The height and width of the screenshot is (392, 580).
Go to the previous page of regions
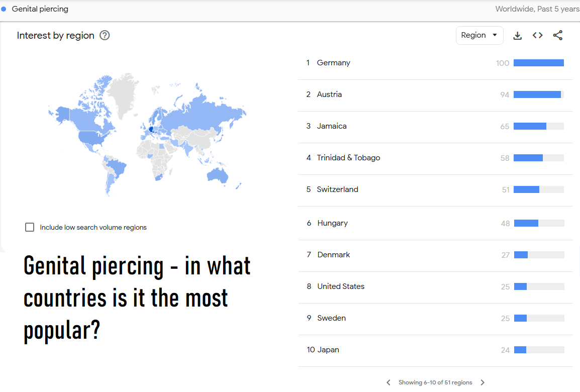(389, 382)
